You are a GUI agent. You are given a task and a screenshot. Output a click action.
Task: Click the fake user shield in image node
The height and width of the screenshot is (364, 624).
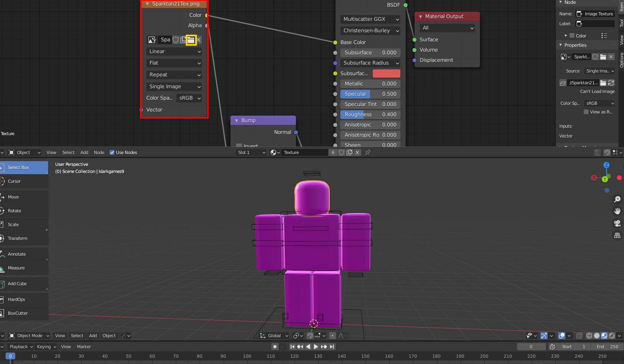(x=176, y=40)
